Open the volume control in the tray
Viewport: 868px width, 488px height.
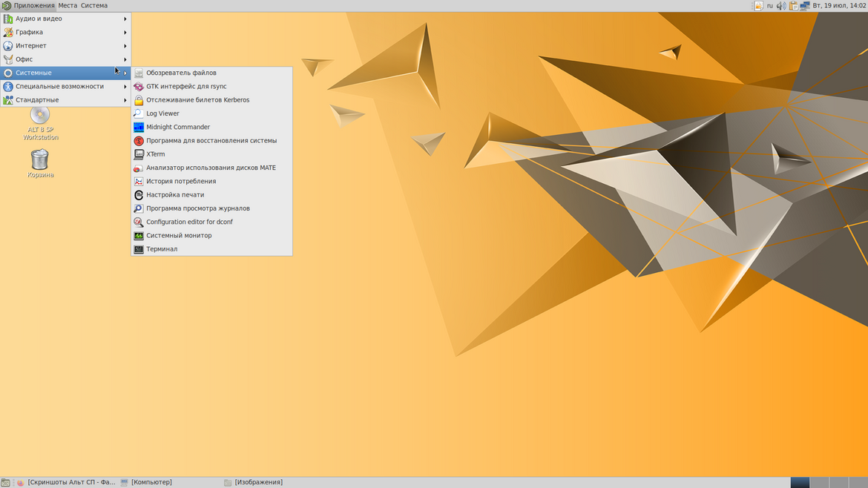point(781,5)
